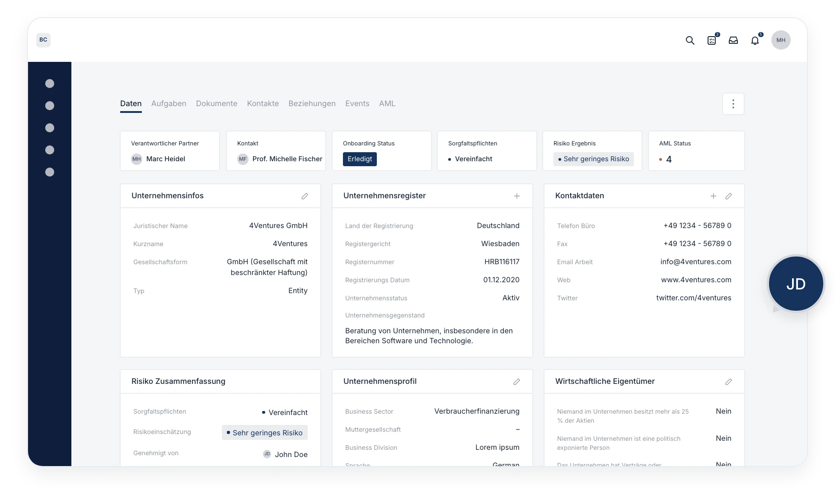Switch to the Dokumente tab
835x504 pixels.
click(216, 103)
